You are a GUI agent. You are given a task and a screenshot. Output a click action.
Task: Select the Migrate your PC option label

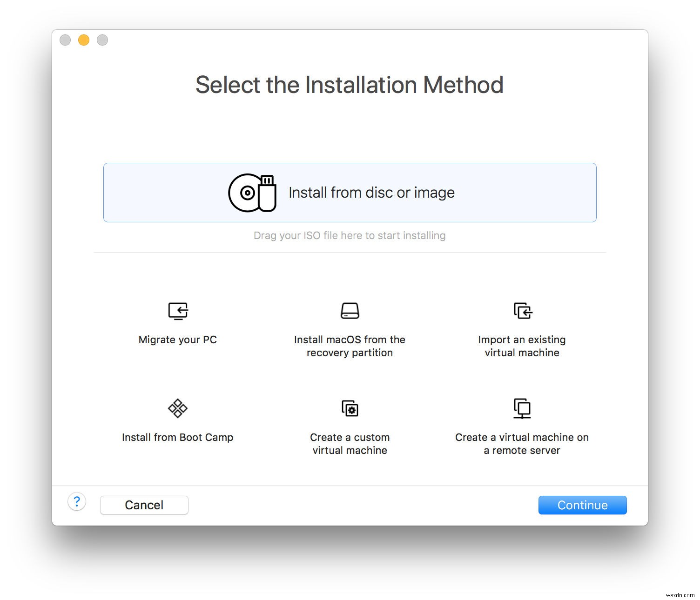coord(177,340)
